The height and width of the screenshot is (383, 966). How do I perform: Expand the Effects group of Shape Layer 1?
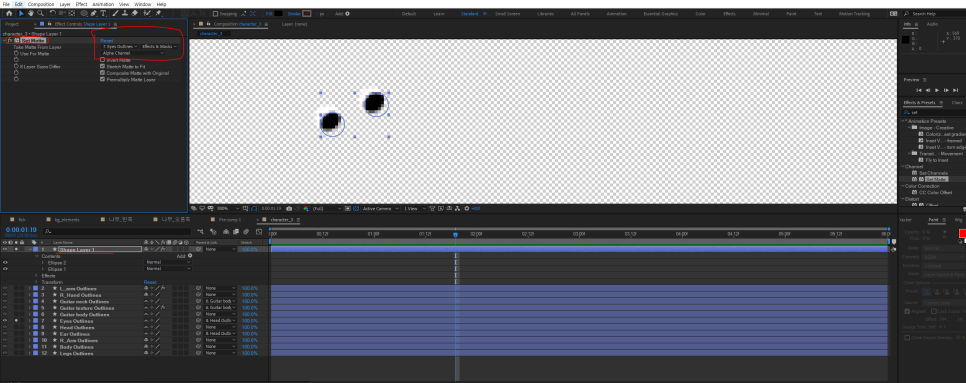click(x=37, y=276)
